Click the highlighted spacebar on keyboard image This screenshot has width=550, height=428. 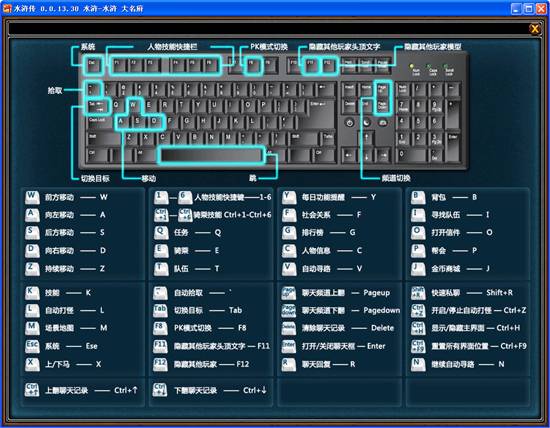[x=212, y=155]
